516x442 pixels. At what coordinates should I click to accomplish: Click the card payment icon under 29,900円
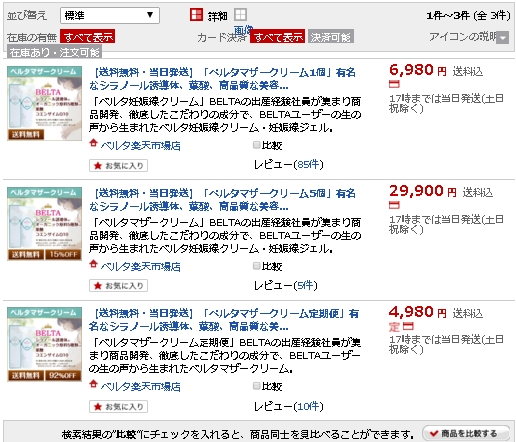(x=394, y=205)
